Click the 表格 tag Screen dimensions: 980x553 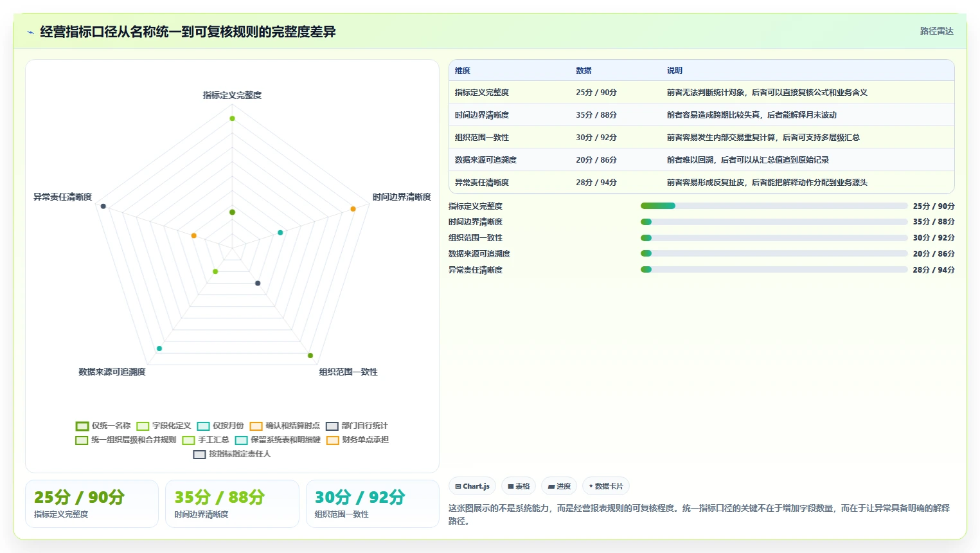click(519, 486)
